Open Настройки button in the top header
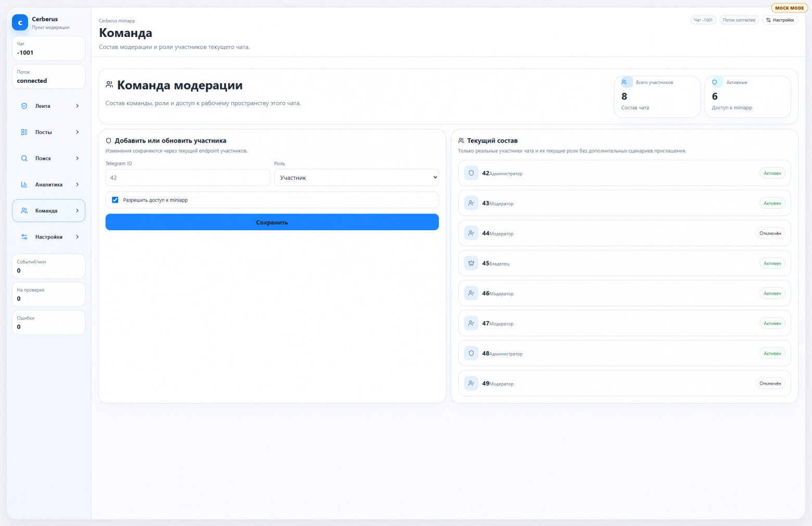Viewport: 812px width, 526px height. click(x=780, y=20)
